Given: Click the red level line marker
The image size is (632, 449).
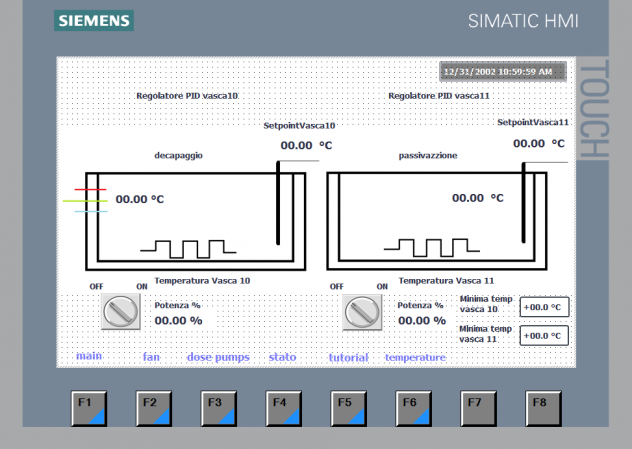Looking at the screenshot, I should (90, 189).
